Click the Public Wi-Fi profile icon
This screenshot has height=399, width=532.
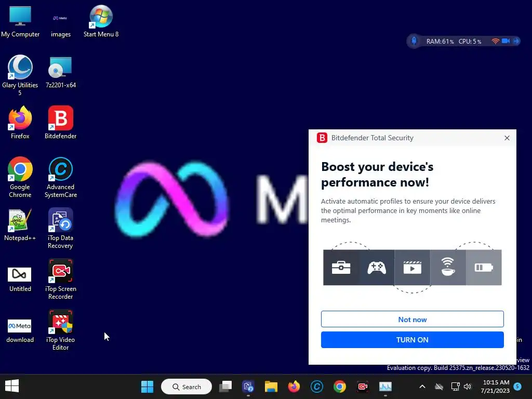click(x=448, y=268)
